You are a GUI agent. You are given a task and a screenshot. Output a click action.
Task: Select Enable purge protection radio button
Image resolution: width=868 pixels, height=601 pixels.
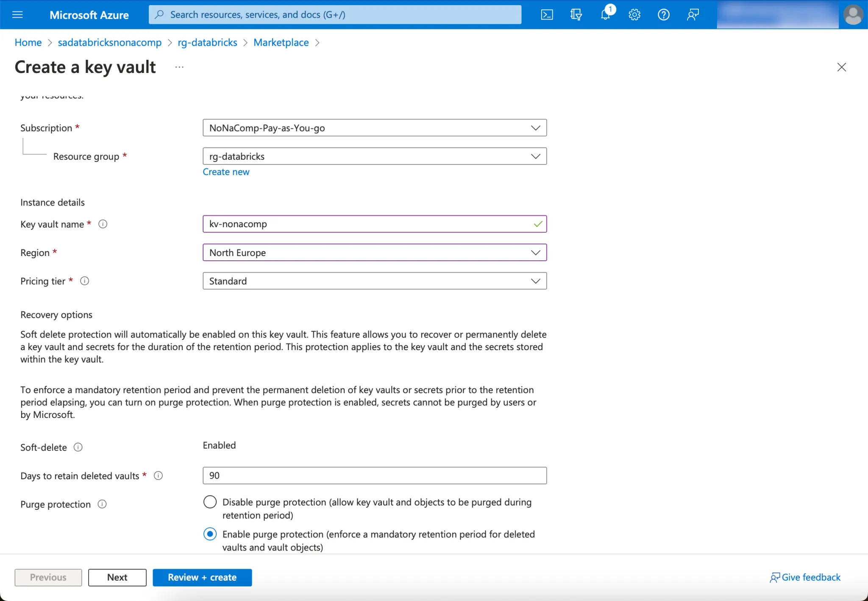tap(210, 534)
